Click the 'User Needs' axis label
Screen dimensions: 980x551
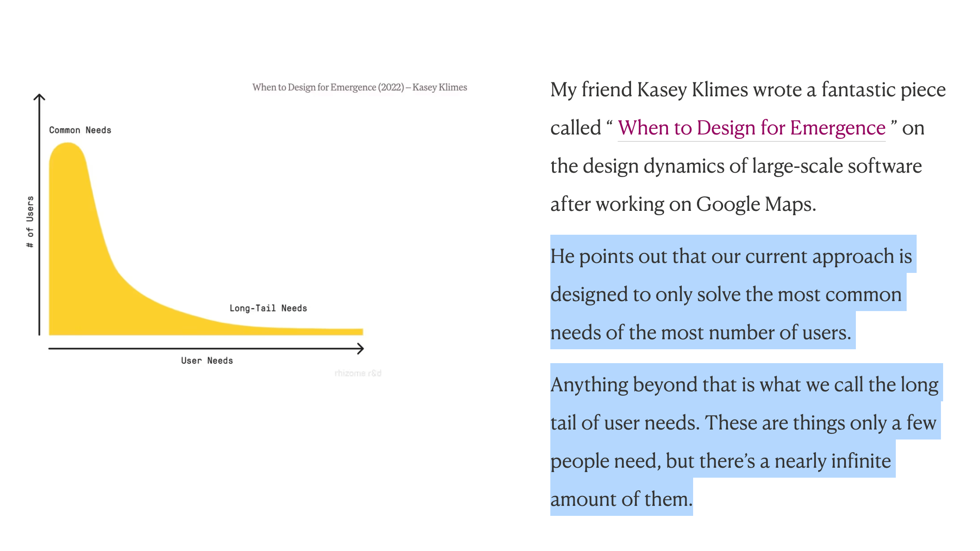(x=207, y=361)
